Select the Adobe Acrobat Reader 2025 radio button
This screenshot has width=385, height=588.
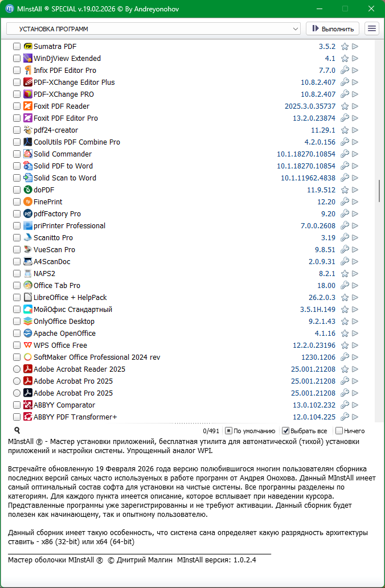(x=17, y=369)
